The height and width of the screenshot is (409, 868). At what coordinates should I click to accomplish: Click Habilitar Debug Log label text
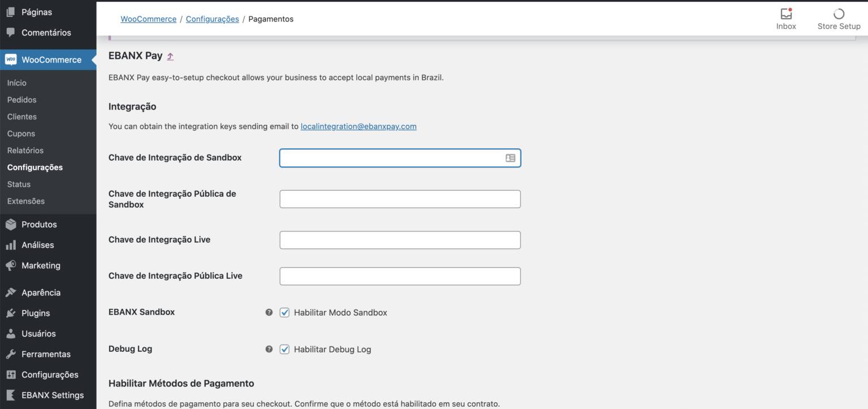point(333,349)
